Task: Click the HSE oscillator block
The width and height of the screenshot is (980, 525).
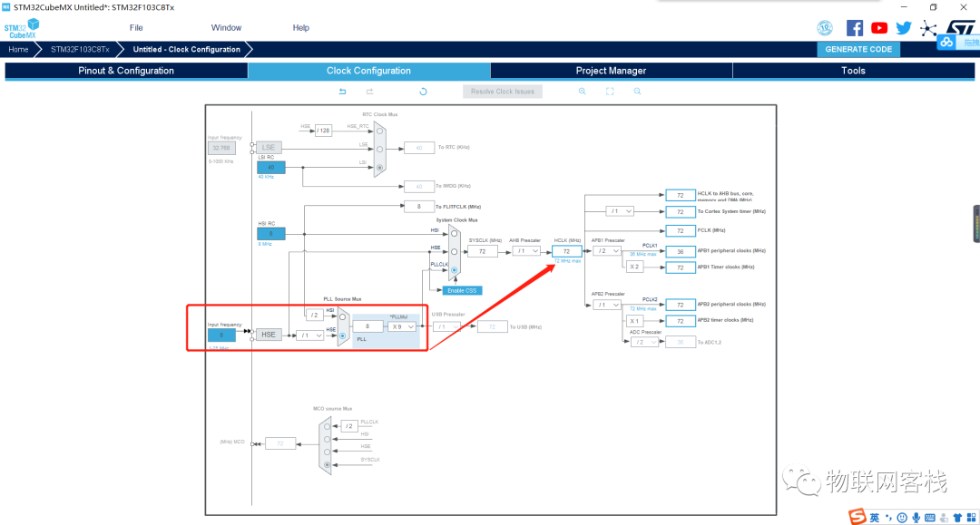Action: 269,335
